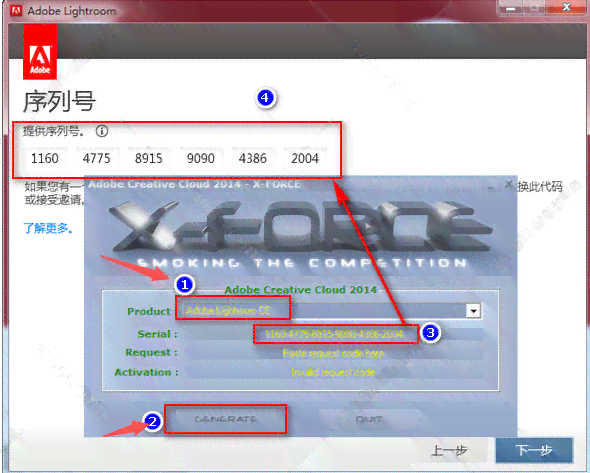Open the 了解更多 link
The image size is (590, 473).
(x=48, y=228)
